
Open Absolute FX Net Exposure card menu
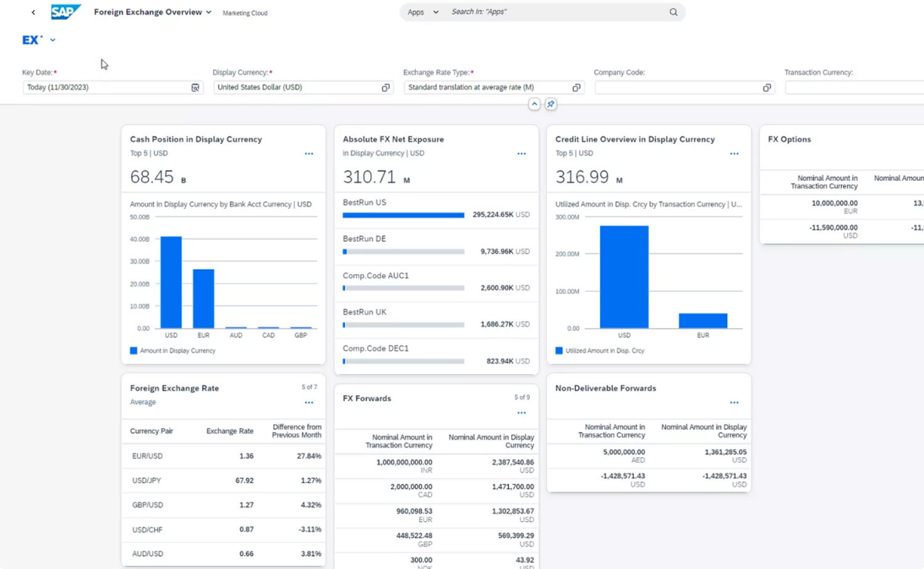click(521, 154)
